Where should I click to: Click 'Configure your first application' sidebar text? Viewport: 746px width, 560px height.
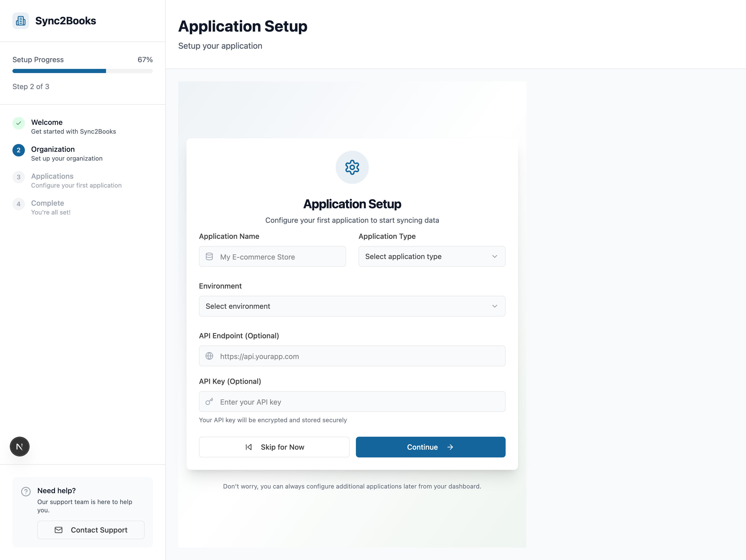pyautogui.click(x=76, y=185)
